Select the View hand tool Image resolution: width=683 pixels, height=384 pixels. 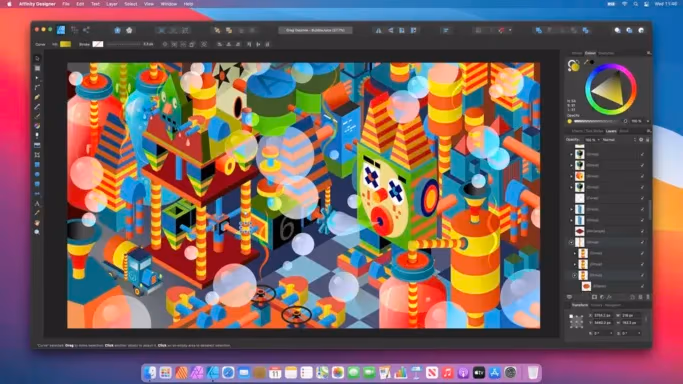point(37,223)
